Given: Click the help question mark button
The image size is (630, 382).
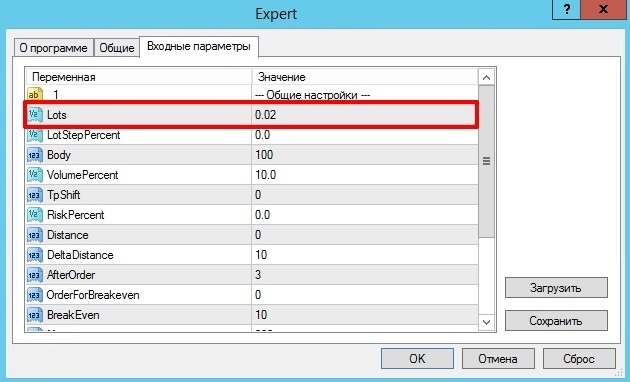Looking at the screenshot, I should pos(567,9).
